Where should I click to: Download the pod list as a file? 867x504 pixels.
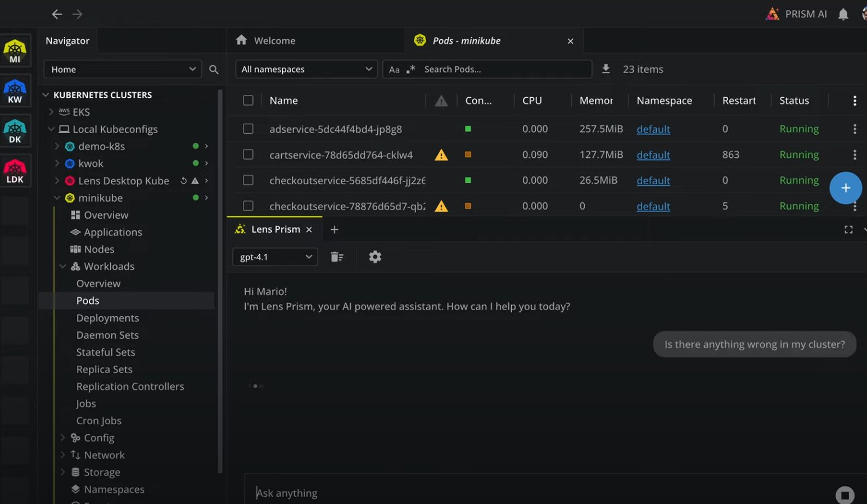point(606,69)
